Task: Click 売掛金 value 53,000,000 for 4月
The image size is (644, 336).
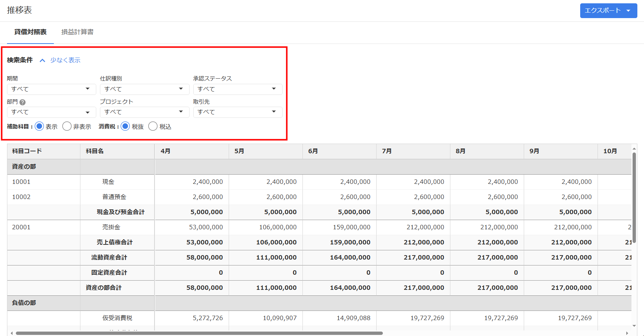Action: point(206,227)
